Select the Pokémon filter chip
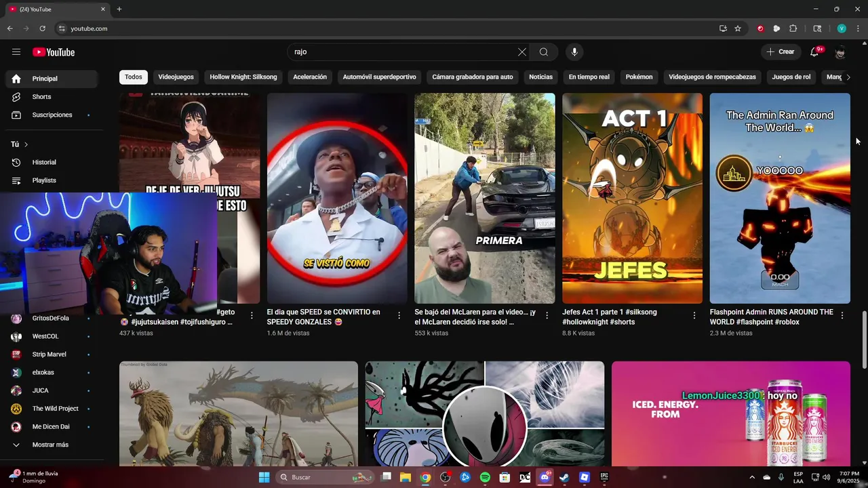 pos(639,77)
